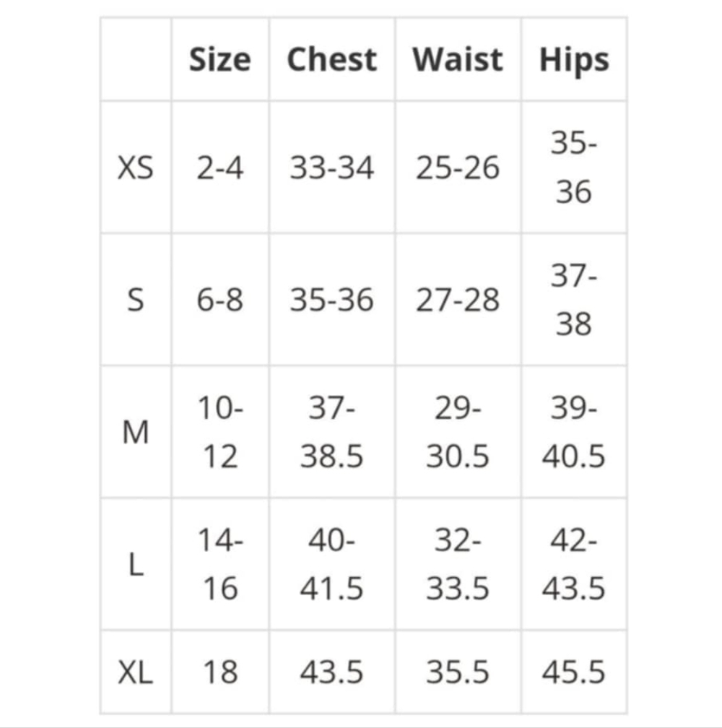
Task: Click the Waist column header
Action: (458, 60)
